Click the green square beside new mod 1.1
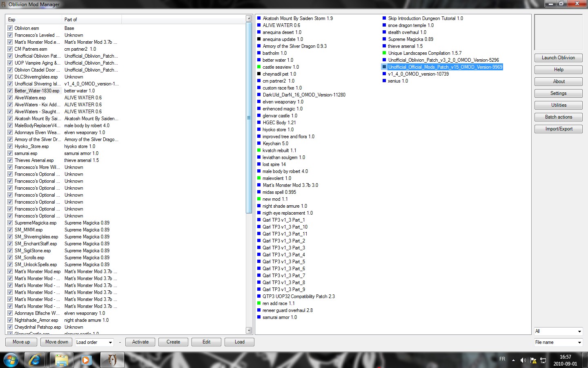The image size is (588, 368). point(259,199)
